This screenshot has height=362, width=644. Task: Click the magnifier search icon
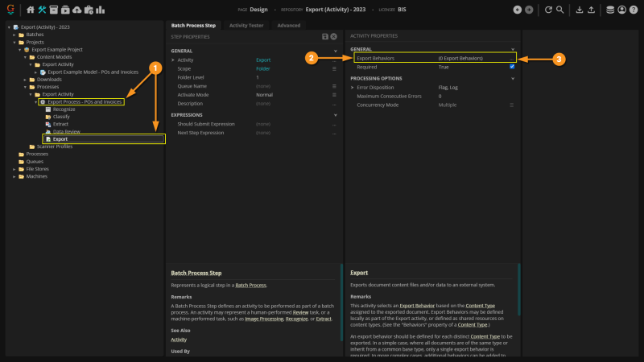coord(559,10)
